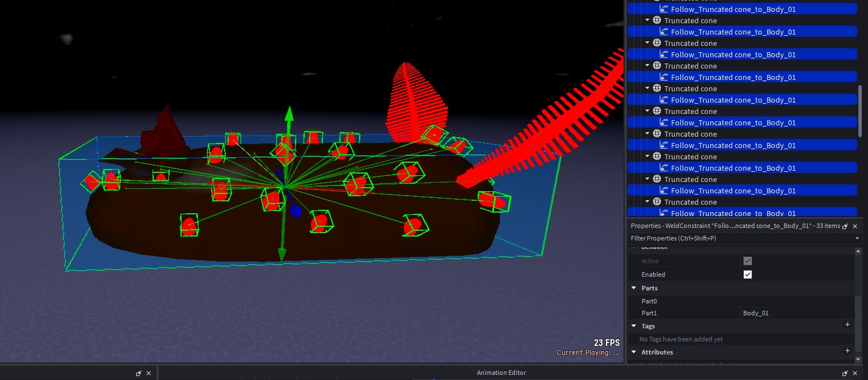Click the green downward move-handle arrow
The height and width of the screenshot is (380, 868).
pyautogui.click(x=281, y=255)
